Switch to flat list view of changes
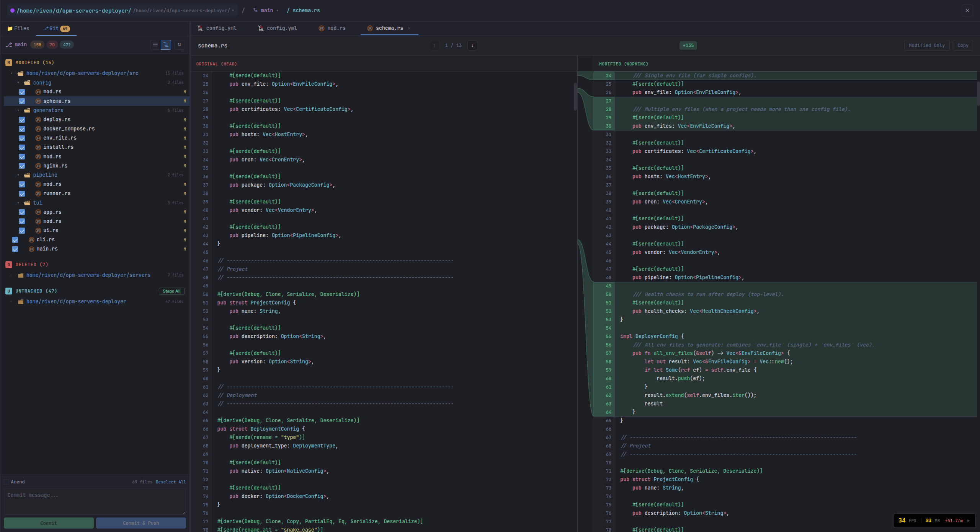Image resolution: width=980 pixels, height=532 pixels. coord(155,45)
